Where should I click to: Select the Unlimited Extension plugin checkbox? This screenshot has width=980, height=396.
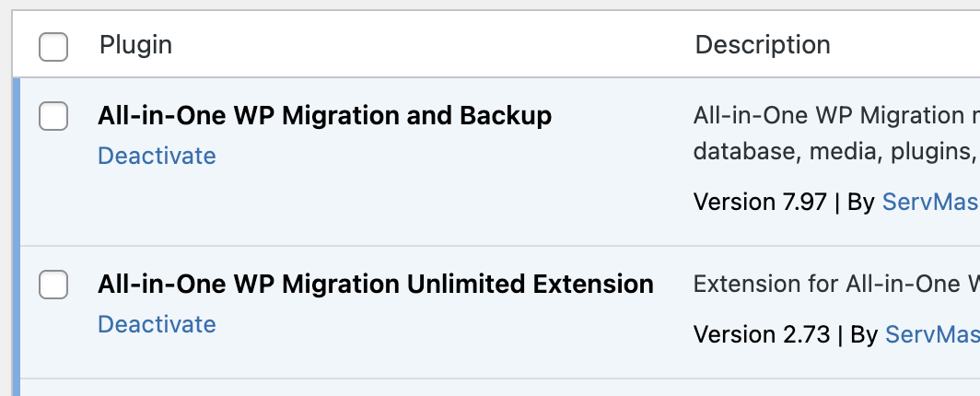pos(53,285)
